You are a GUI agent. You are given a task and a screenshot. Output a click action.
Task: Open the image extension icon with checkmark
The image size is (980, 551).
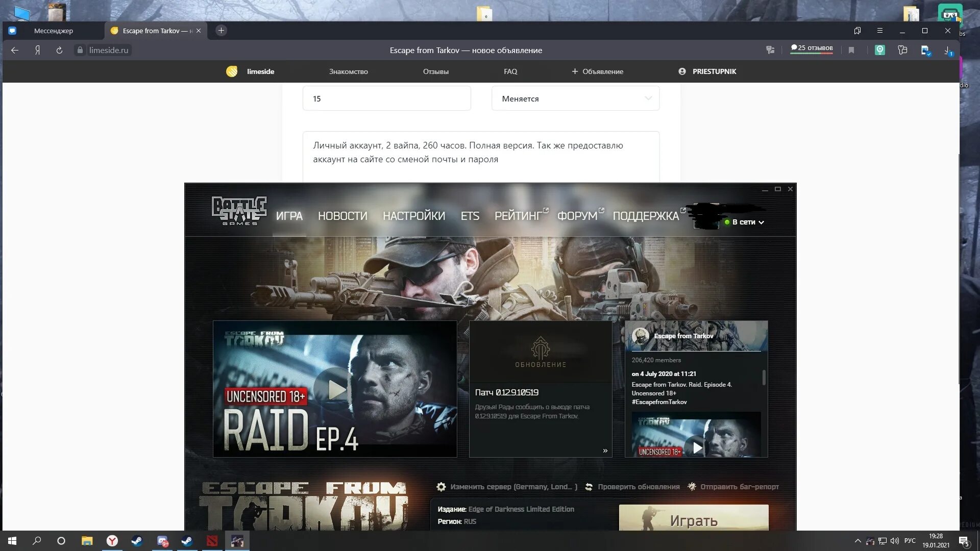point(925,50)
